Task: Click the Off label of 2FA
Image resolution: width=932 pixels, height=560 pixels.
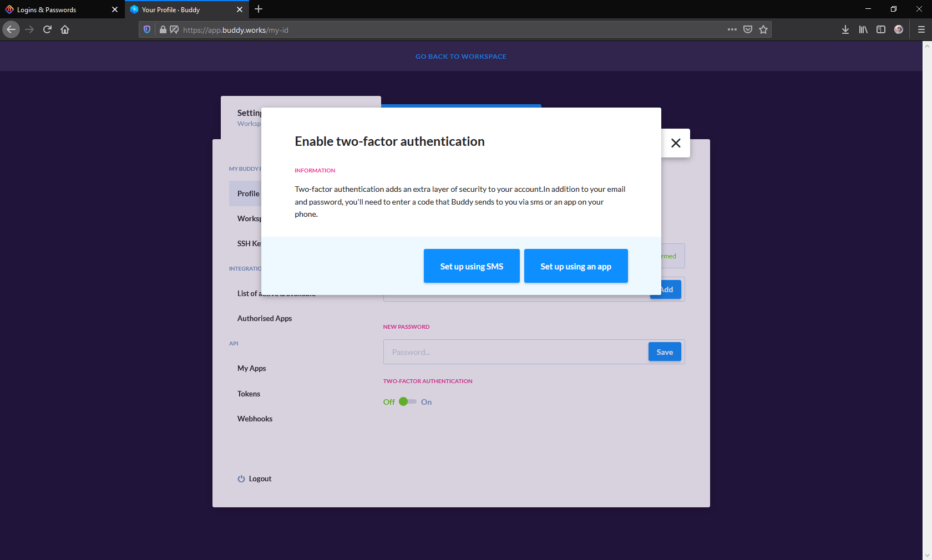Action: click(x=389, y=402)
